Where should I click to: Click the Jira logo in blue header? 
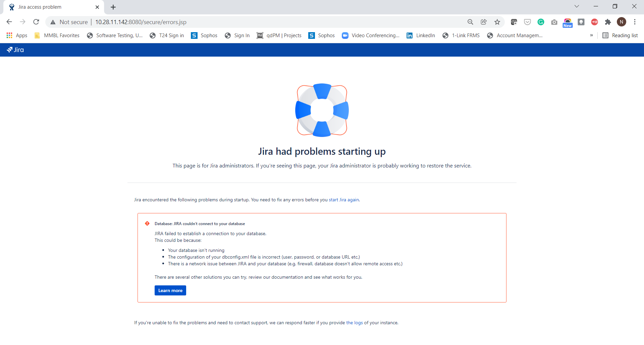pyautogui.click(x=15, y=50)
